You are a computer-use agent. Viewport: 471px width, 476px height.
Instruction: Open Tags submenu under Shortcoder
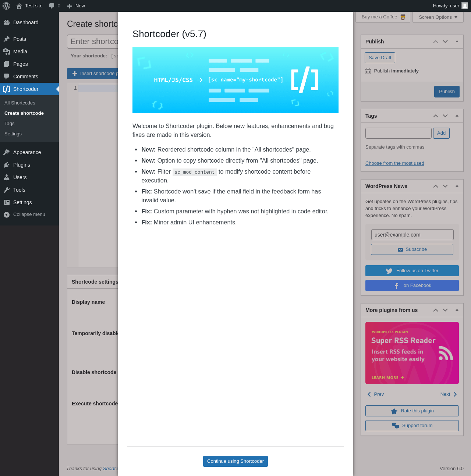pos(10,124)
